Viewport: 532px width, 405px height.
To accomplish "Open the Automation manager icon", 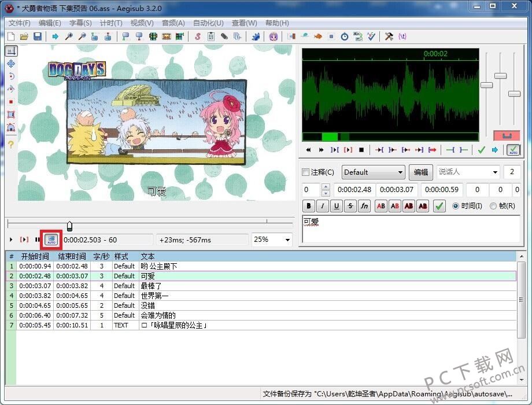I will tap(256, 36).
